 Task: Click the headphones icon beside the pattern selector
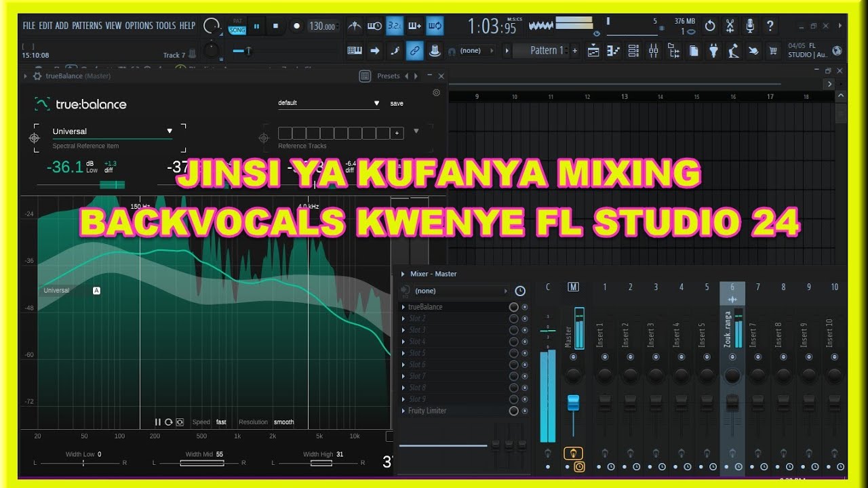(452, 51)
